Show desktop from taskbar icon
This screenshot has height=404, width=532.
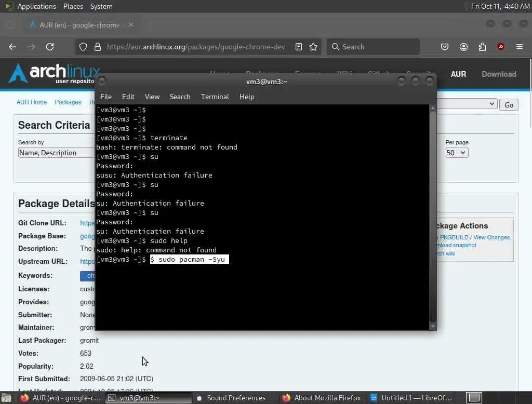pyautogui.click(x=6, y=398)
